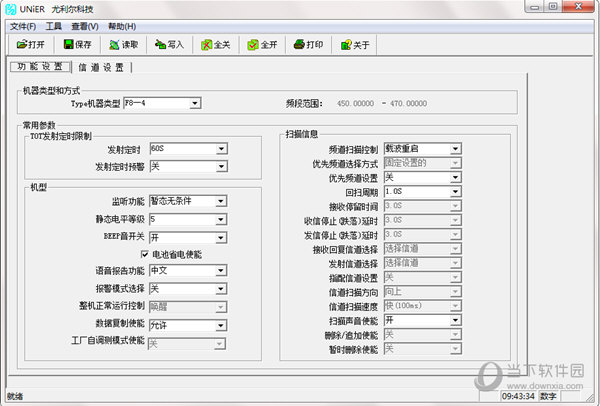Click the disabled 信道扫描方向 dropdown
600x406 pixels.
click(422, 292)
